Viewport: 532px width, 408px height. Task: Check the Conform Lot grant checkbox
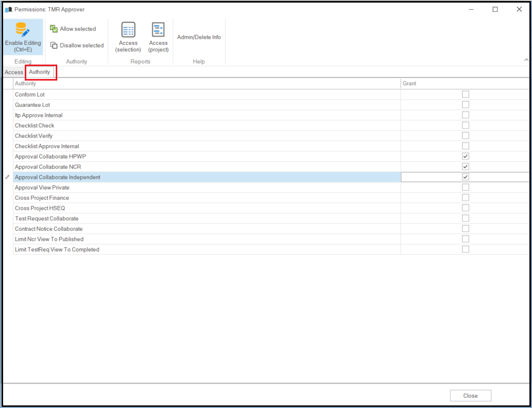465,95
